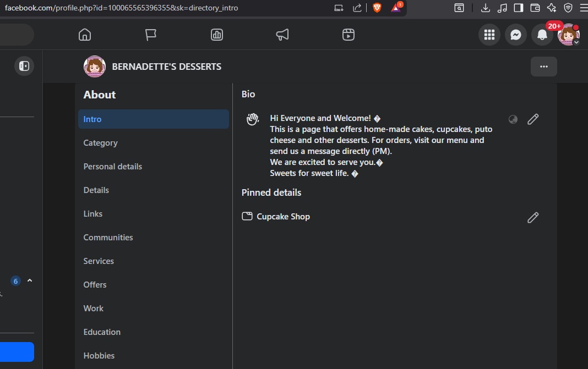
Task: Click the Brave Shields lion icon
Action: [377, 8]
